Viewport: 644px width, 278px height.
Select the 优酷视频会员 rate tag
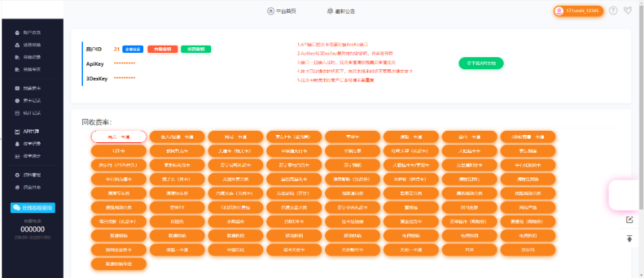click(528, 193)
